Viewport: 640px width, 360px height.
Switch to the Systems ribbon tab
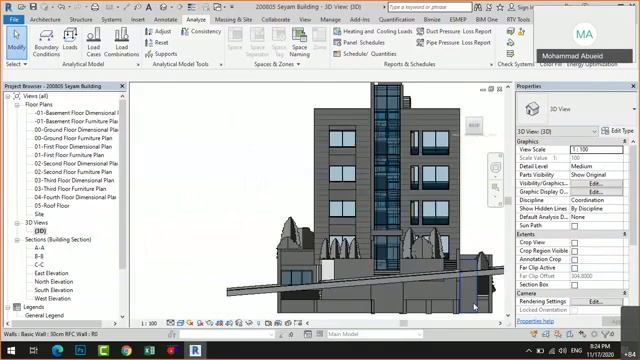click(x=111, y=20)
